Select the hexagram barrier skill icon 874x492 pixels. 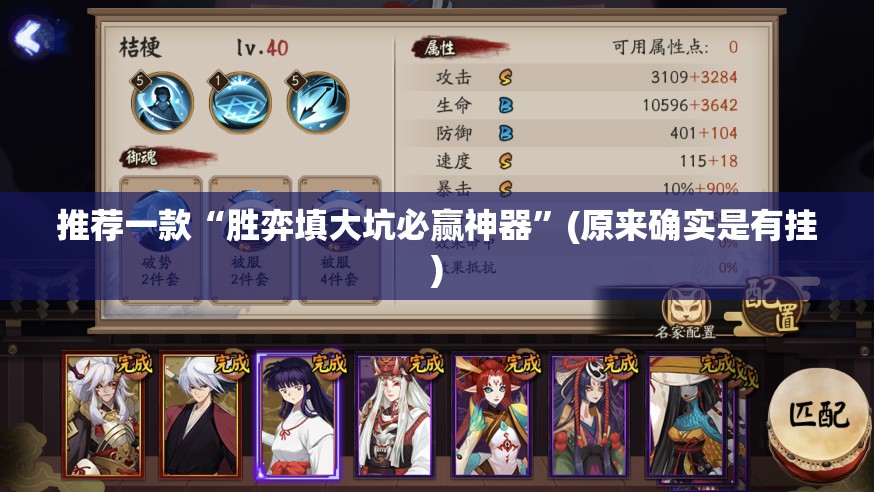point(240,103)
